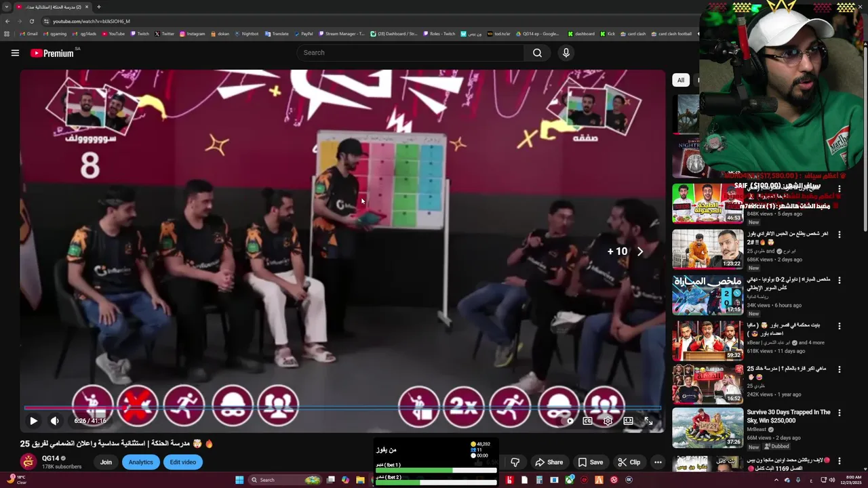Screen dimensions: 868x488
Task: Open the Roles - Twitch bookmark
Action: (439, 33)
